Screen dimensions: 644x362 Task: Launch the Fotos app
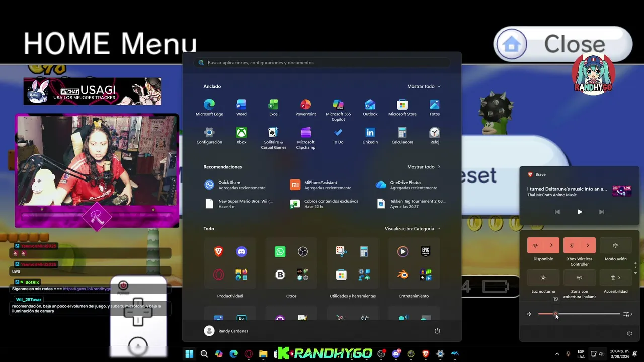pyautogui.click(x=435, y=108)
